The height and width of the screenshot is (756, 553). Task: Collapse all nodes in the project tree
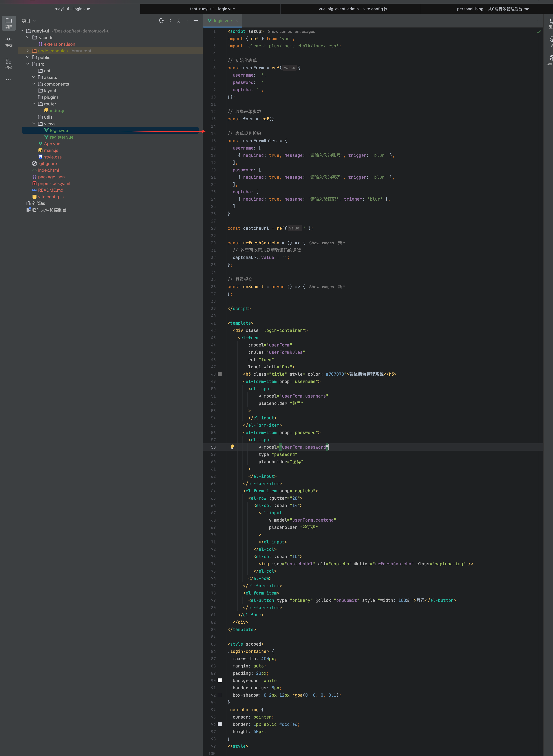coord(178,21)
